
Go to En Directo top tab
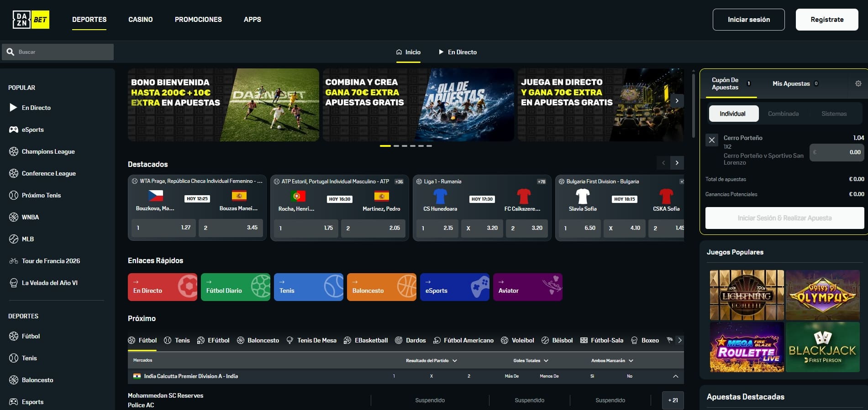458,52
